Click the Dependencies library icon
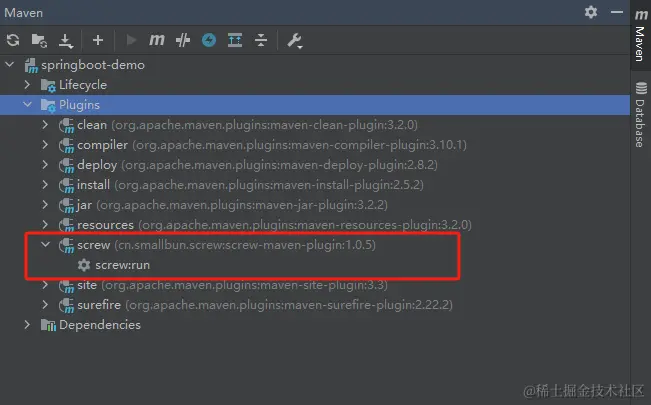651x405 pixels. tap(48, 325)
